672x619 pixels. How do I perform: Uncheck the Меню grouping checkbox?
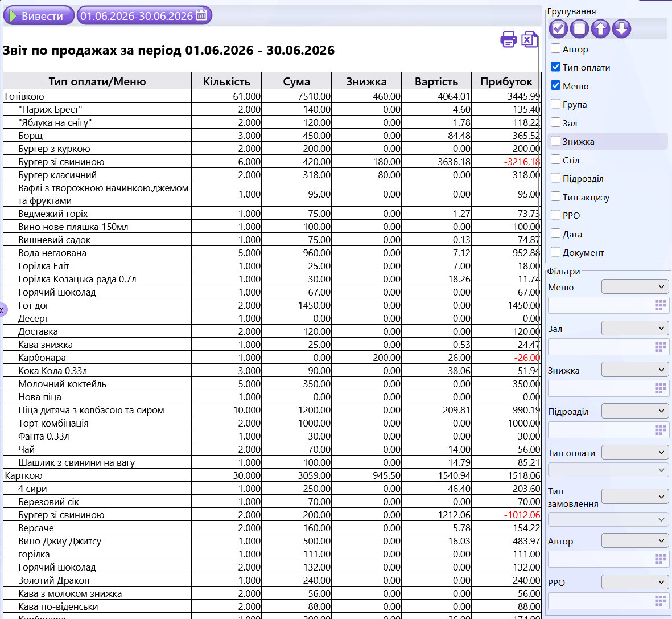555,85
